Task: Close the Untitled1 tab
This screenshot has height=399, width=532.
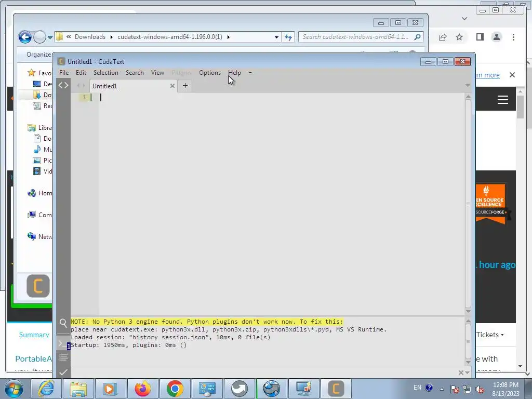Action: (x=172, y=86)
